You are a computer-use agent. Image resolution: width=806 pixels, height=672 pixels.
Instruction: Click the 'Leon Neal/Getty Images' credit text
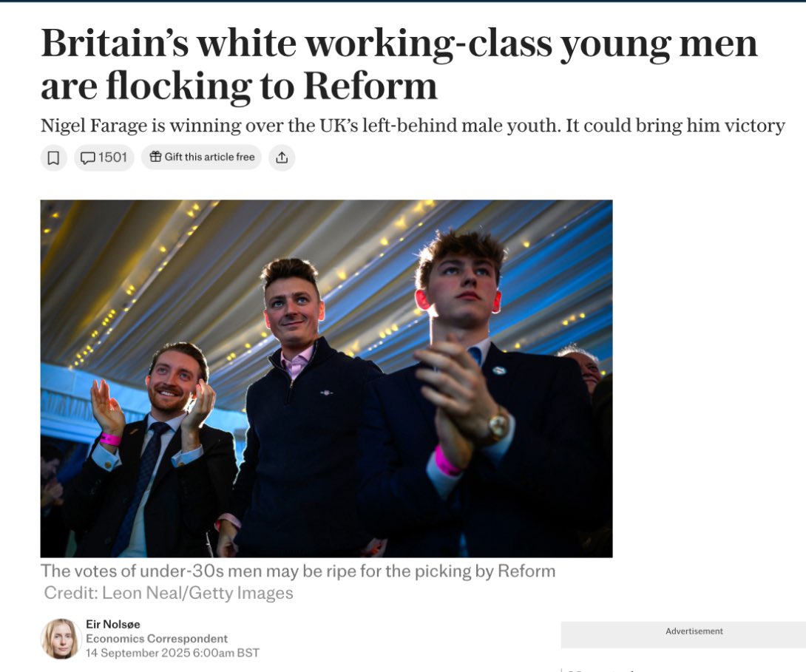click(197, 593)
